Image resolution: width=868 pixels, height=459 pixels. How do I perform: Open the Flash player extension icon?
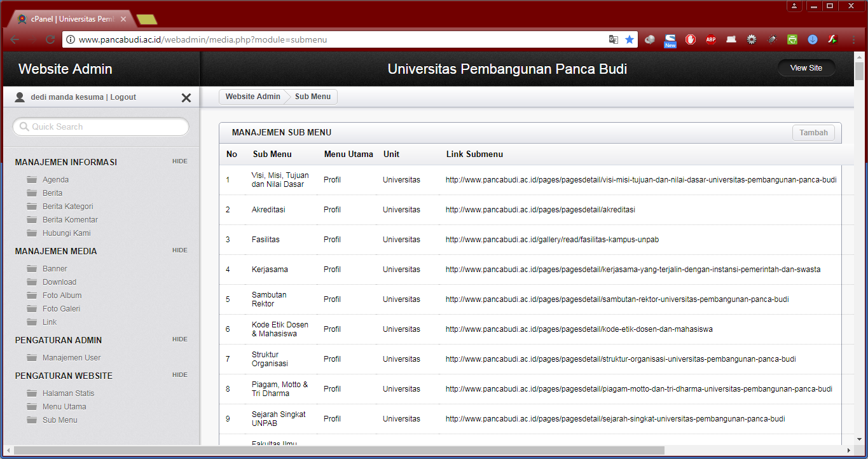(833, 39)
